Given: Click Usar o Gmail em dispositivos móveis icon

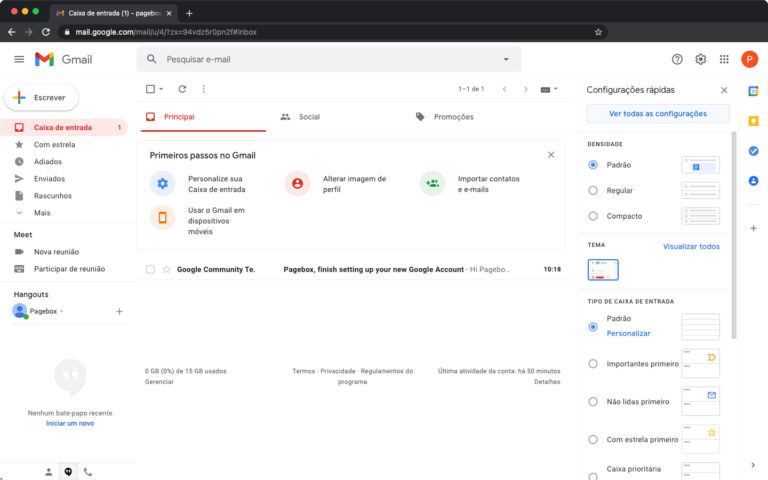Looking at the screenshot, I should tap(163, 217).
